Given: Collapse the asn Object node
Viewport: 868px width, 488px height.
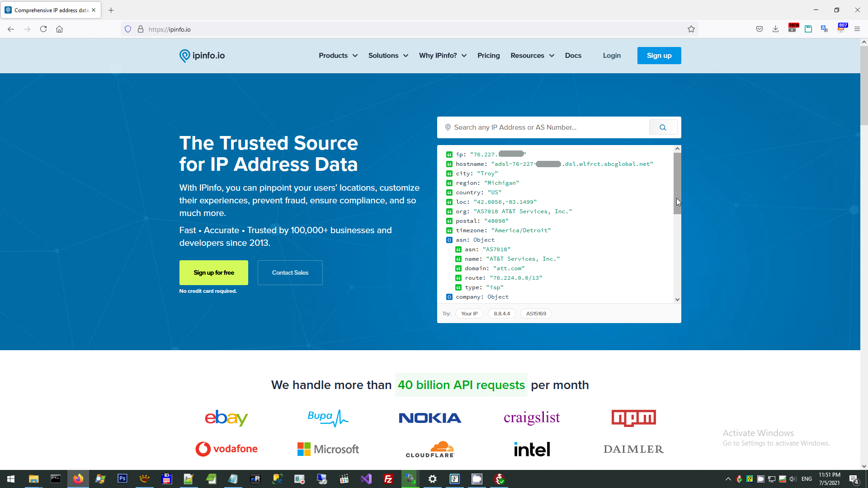Looking at the screenshot, I should click(449, 240).
